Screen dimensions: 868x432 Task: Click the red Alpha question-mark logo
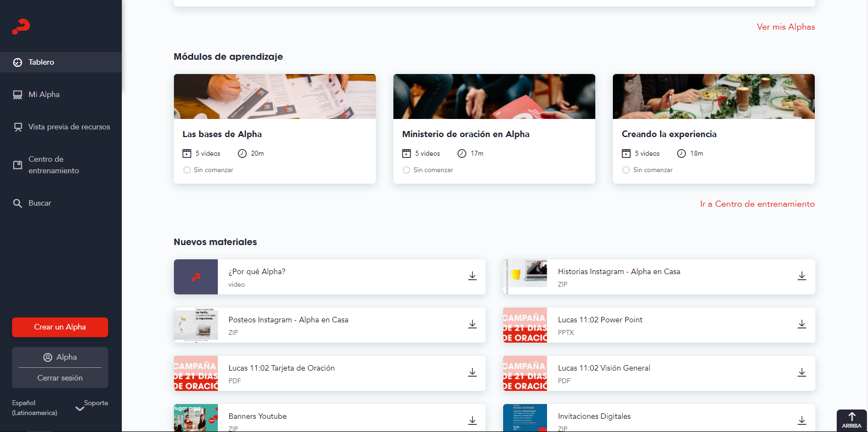(x=21, y=26)
